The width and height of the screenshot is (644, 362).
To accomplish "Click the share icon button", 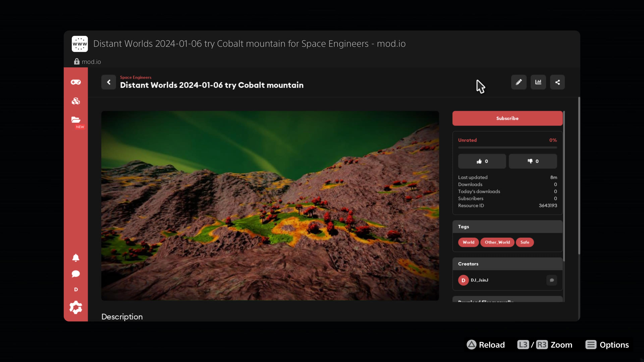I will 557,82.
